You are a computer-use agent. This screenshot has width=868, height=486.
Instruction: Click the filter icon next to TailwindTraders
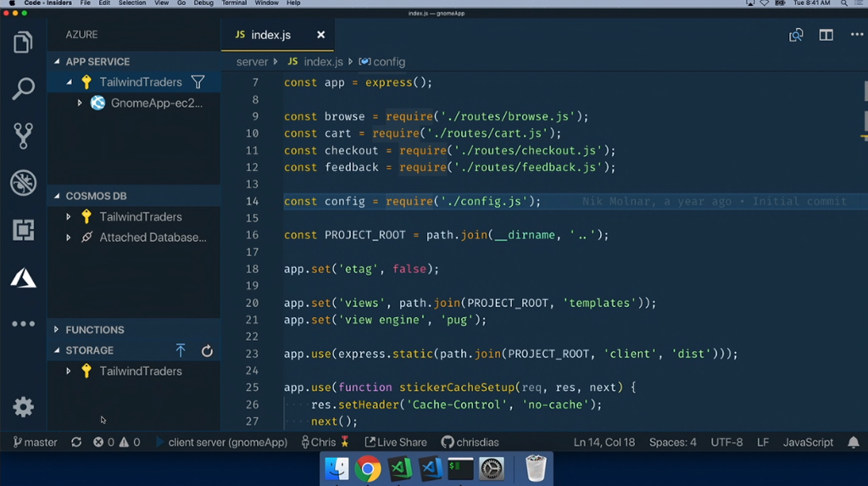pyautogui.click(x=198, y=82)
